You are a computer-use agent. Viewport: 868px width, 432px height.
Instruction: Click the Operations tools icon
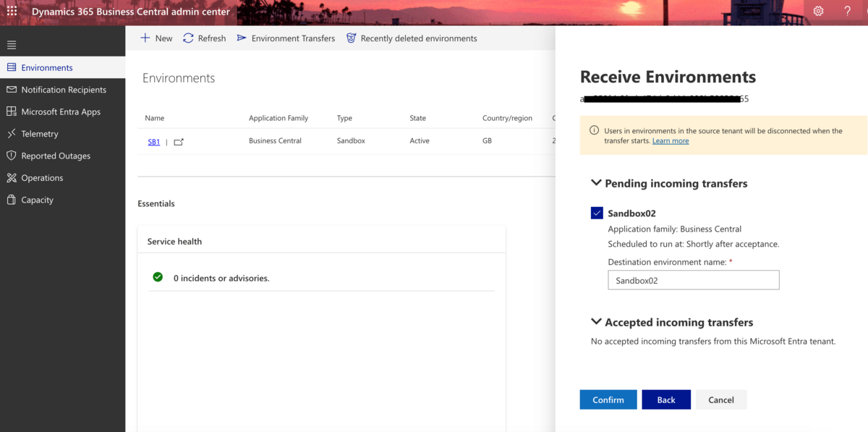11,178
